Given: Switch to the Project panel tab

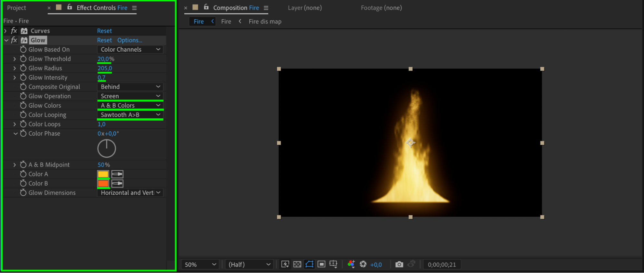Looking at the screenshot, I should (16, 8).
